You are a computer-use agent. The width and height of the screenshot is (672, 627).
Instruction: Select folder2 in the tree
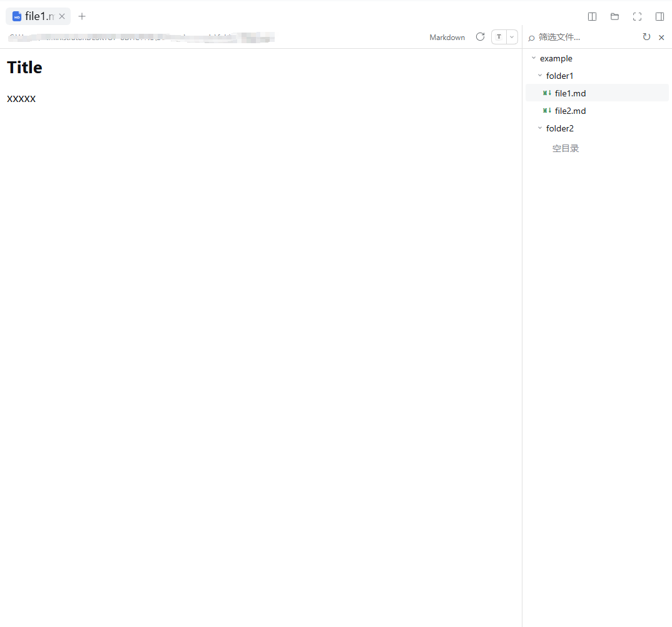[x=560, y=128]
